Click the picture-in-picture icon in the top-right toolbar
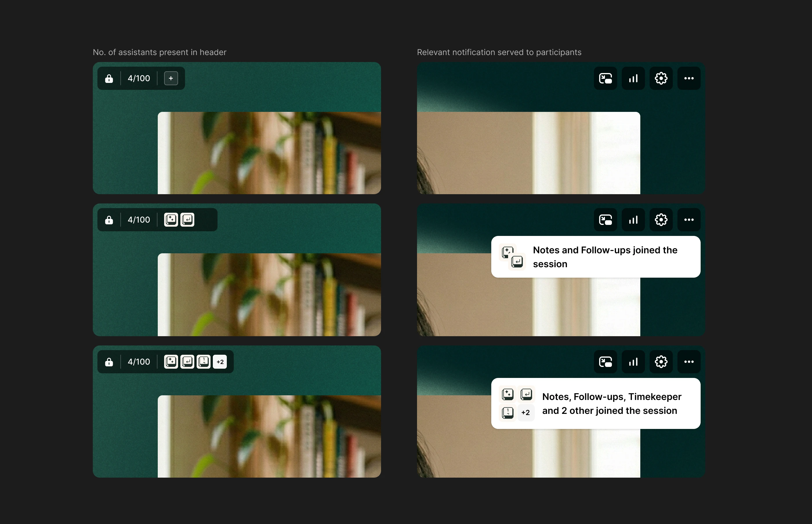The image size is (812, 524). click(x=605, y=78)
